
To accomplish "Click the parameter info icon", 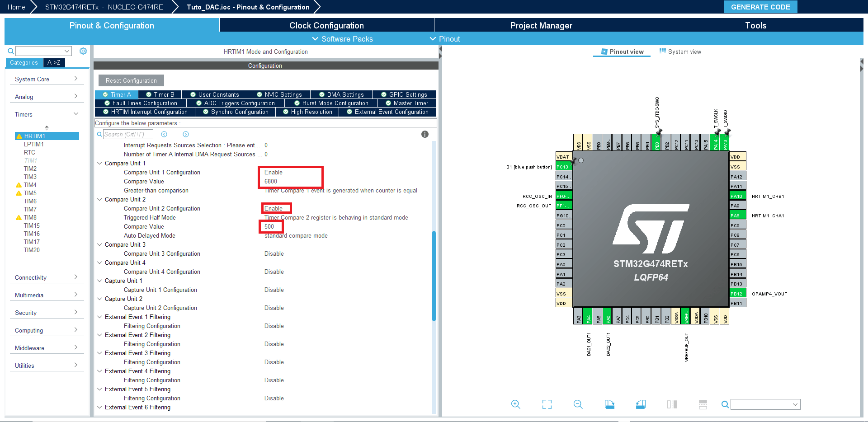I will 425,134.
